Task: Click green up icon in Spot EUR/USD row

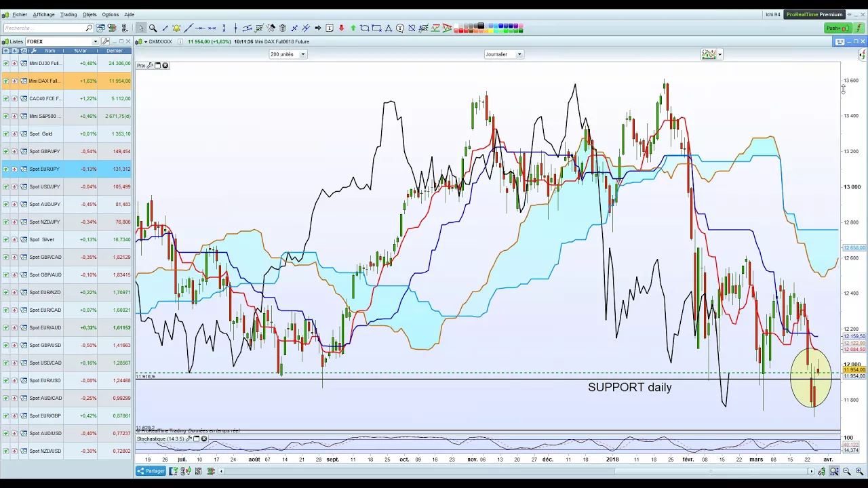Action: pos(6,380)
